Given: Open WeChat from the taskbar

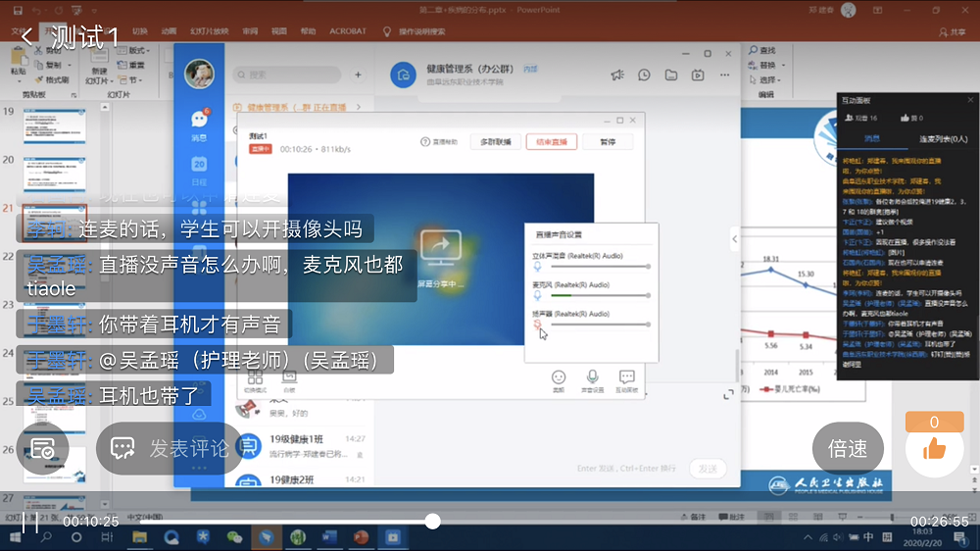Looking at the screenshot, I should tap(234, 537).
